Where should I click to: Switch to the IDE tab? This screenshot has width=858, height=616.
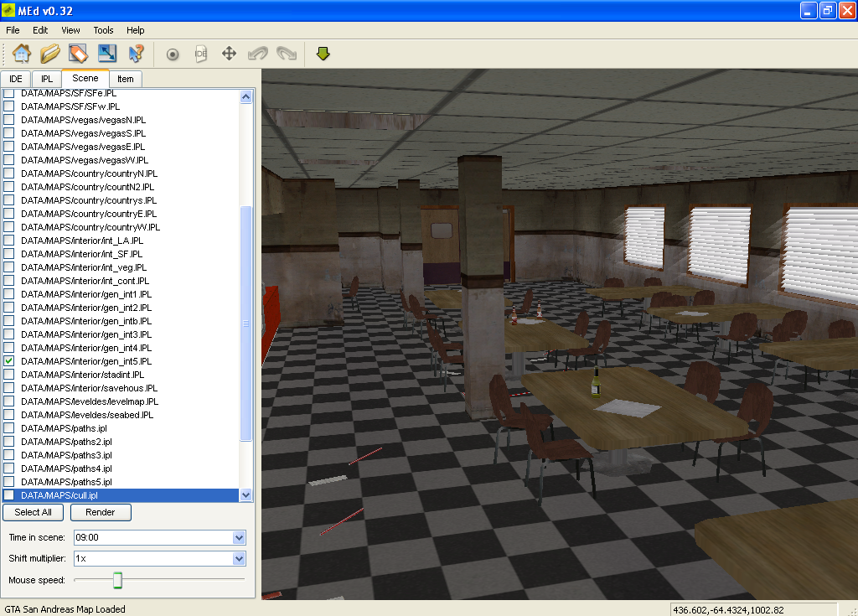pyautogui.click(x=16, y=79)
